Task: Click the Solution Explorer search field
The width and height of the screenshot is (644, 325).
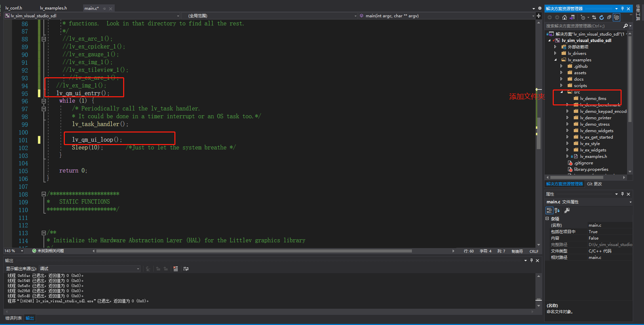Action: pos(584,26)
